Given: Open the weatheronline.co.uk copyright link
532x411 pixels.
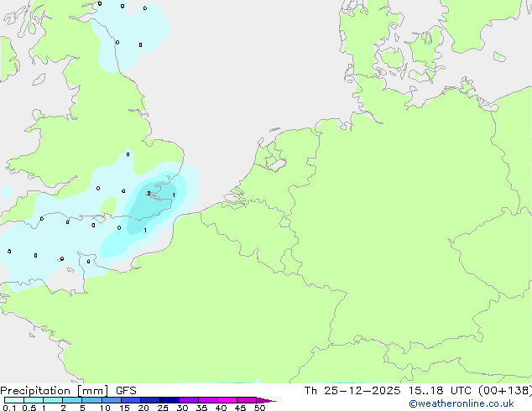Looking at the screenshot, I should click(462, 403).
